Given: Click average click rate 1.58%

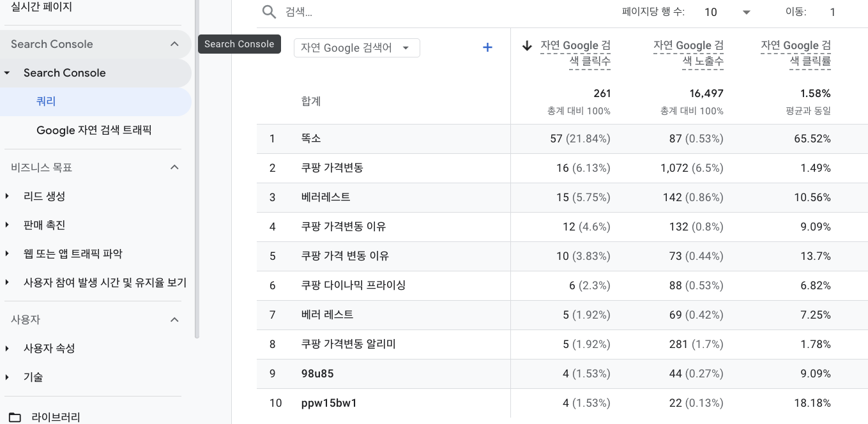Looking at the screenshot, I should point(816,93).
